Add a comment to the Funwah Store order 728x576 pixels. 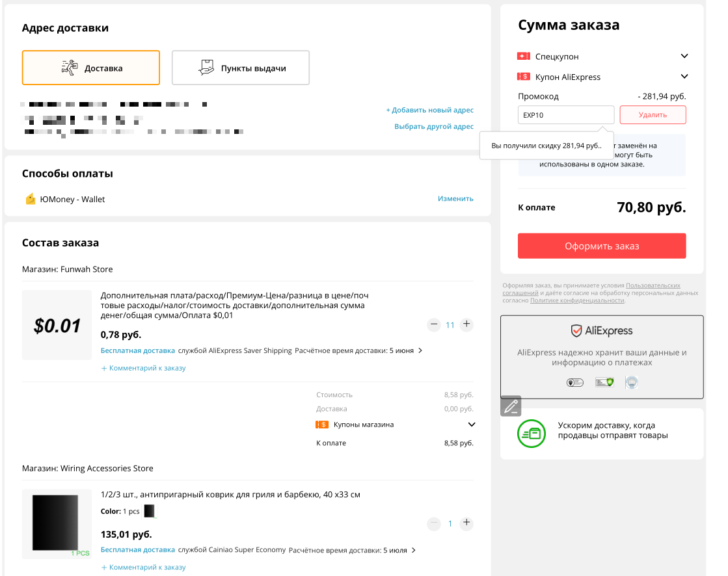pyautogui.click(x=144, y=368)
